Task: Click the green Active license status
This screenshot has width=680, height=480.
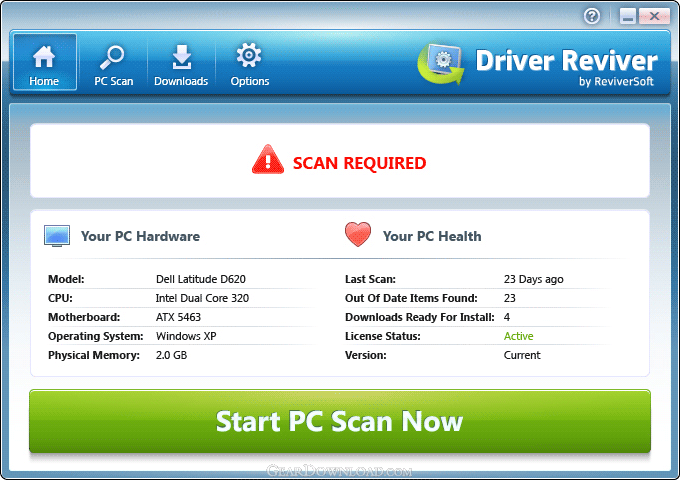Action: tap(518, 336)
